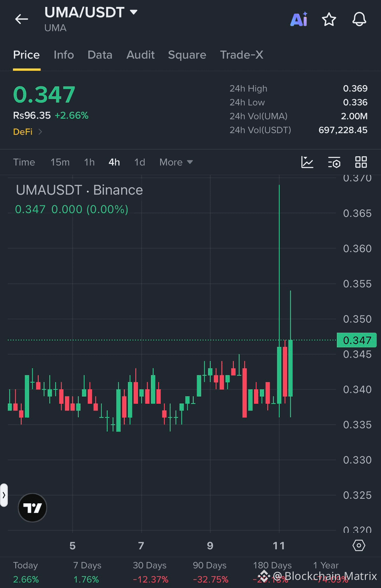
Task: Click the 24h Low value 0.336
Action: click(x=355, y=102)
